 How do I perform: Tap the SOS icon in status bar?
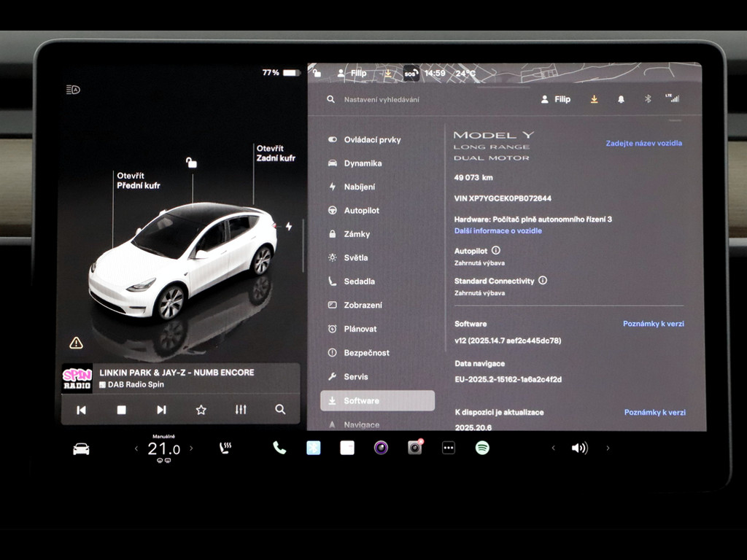pos(411,74)
